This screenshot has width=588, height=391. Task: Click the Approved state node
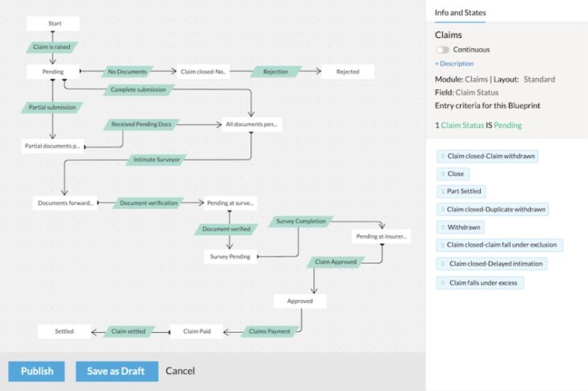coord(300,301)
